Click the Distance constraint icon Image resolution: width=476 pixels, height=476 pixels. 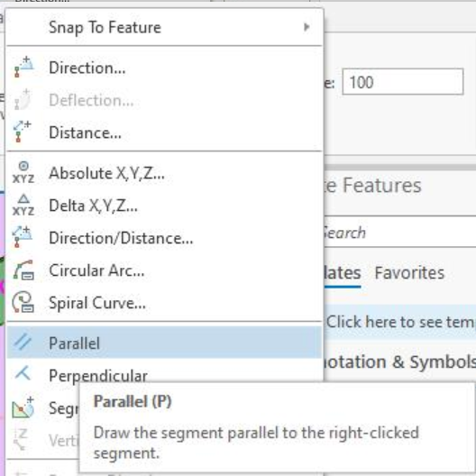tap(23, 132)
